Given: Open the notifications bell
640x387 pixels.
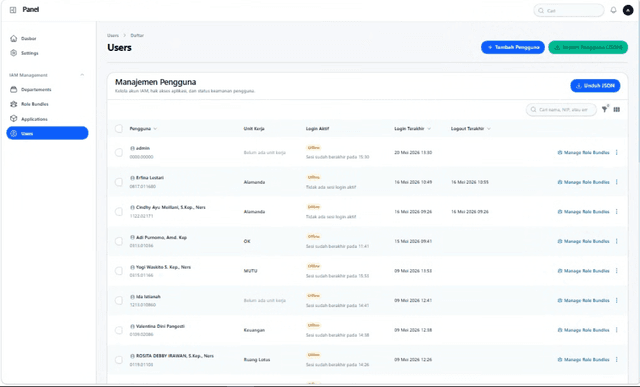Looking at the screenshot, I should (613, 10).
